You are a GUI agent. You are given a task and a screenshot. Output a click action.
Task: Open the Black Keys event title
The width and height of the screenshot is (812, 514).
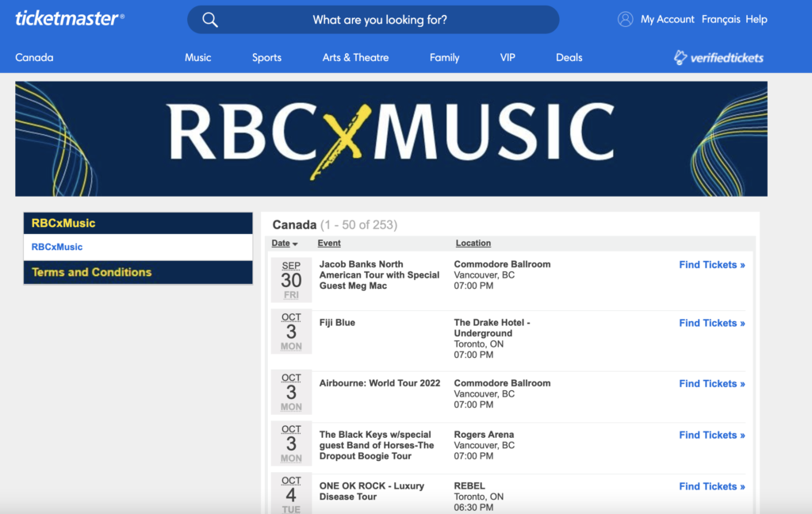pos(377,445)
